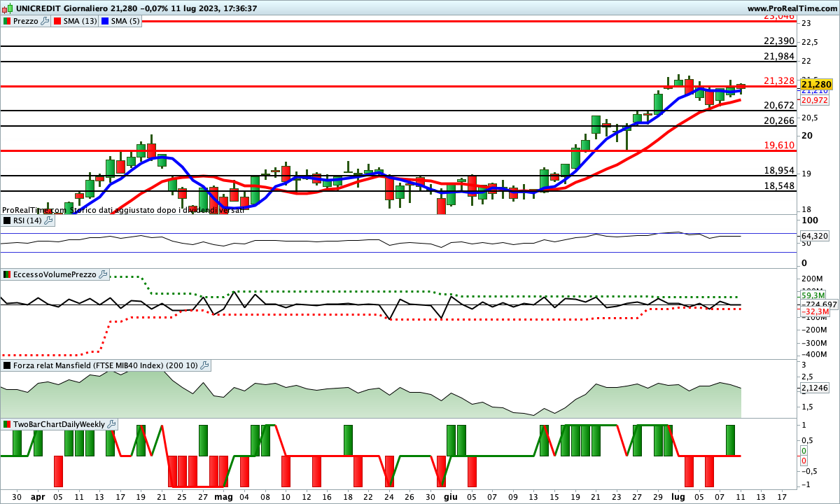Viewport: 840px width, 504px height.
Task: Click the red 19,610 level label
Action: (779, 145)
